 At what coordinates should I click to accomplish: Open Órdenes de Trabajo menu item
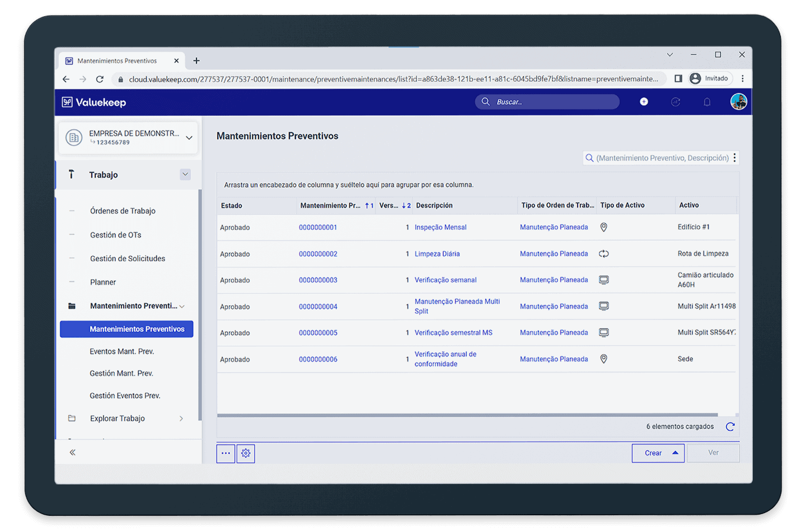123,211
